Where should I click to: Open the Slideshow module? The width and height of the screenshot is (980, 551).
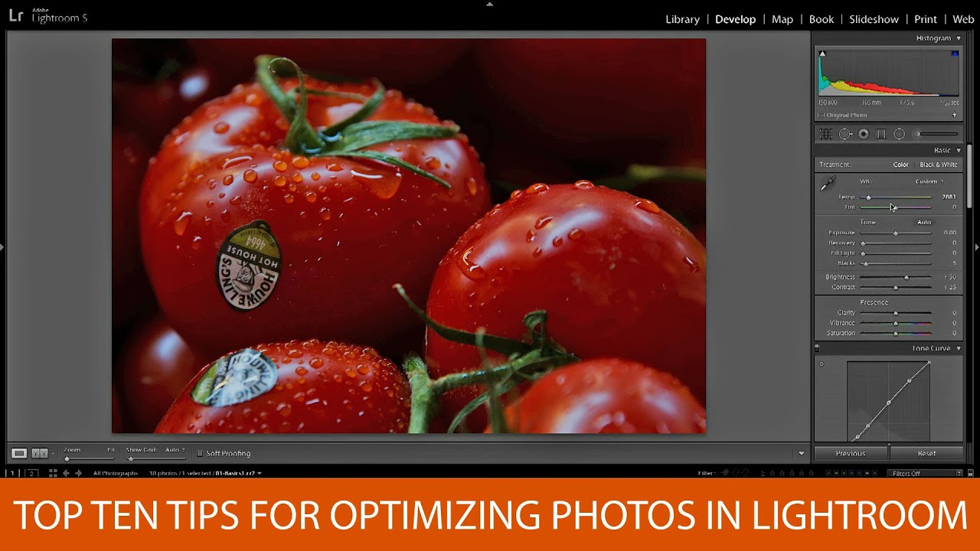pyautogui.click(x=874, y=19)
